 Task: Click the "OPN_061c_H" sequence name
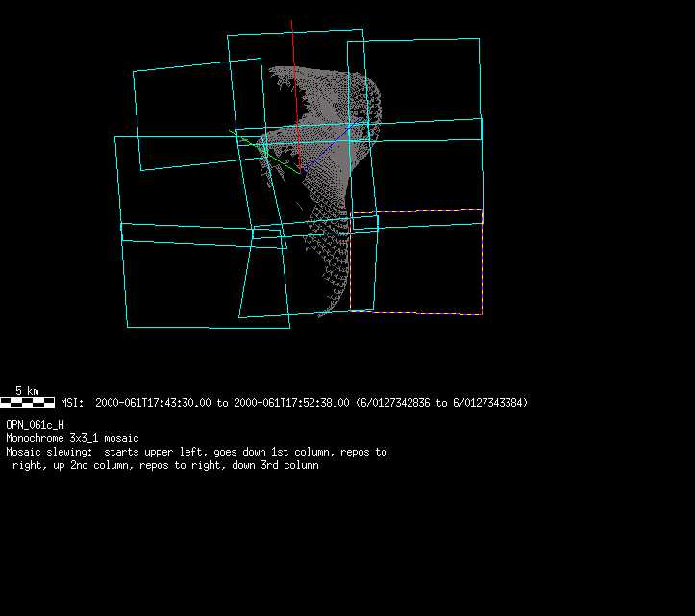click(35, 425)
